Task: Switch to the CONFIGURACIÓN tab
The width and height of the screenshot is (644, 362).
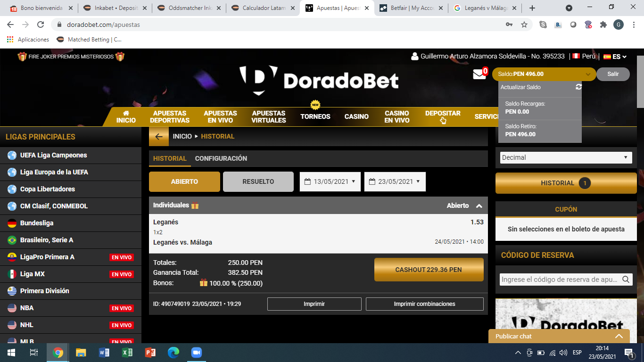Action: 221,158
